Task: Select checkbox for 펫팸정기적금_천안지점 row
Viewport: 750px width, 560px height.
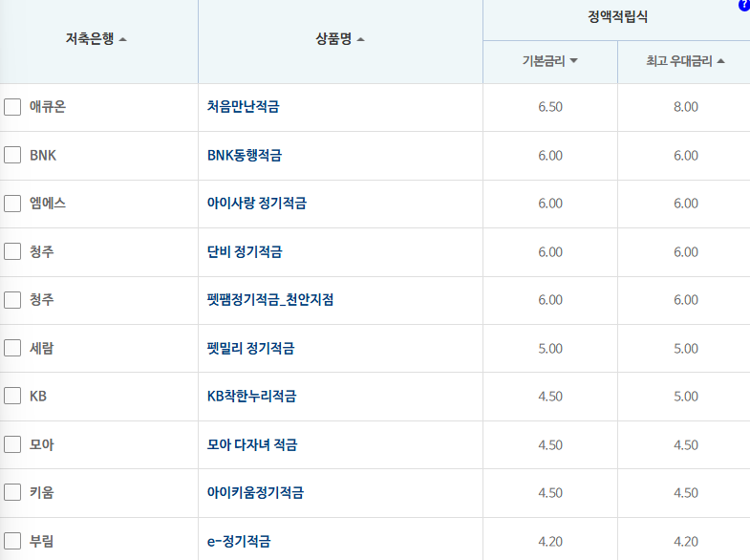Action: tap(12, 300)
